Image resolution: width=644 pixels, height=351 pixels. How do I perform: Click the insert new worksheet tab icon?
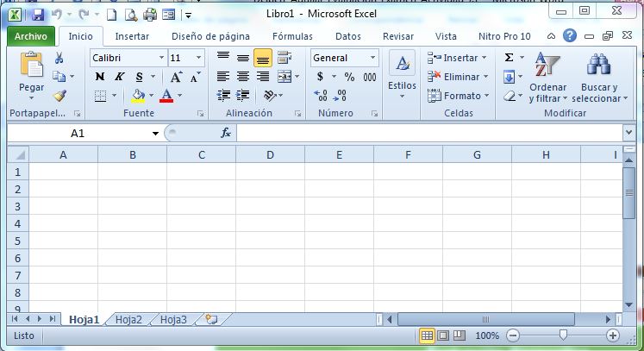coord(211,319)
